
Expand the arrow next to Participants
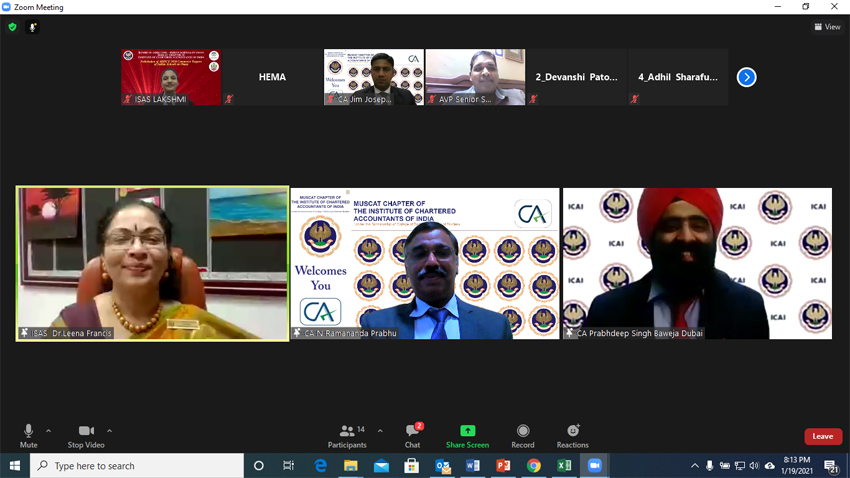click(380, 431)
